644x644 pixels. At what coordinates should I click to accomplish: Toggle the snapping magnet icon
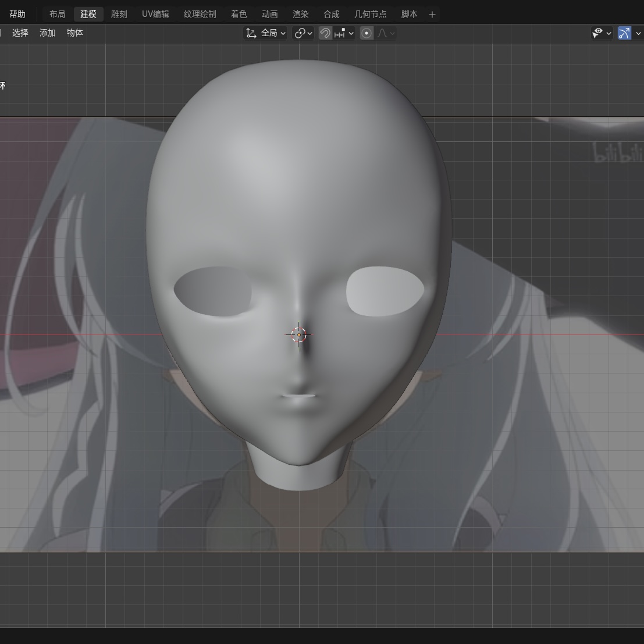pos(325,33)
